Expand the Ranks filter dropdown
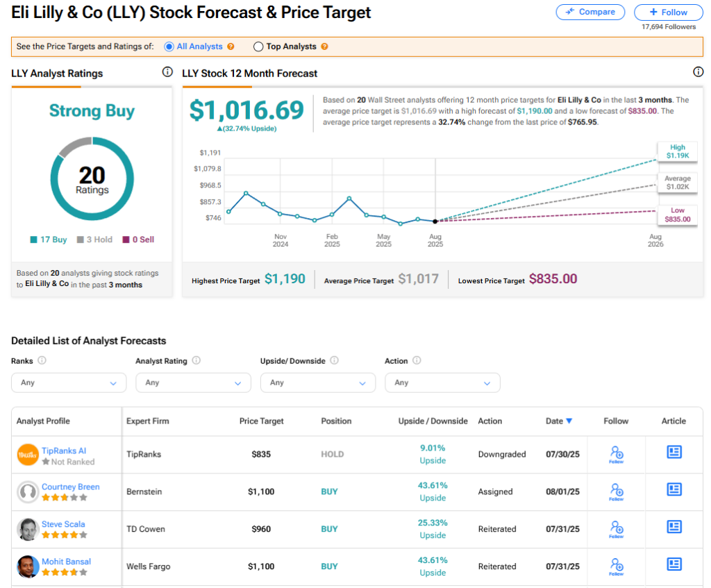 (69, 383)
